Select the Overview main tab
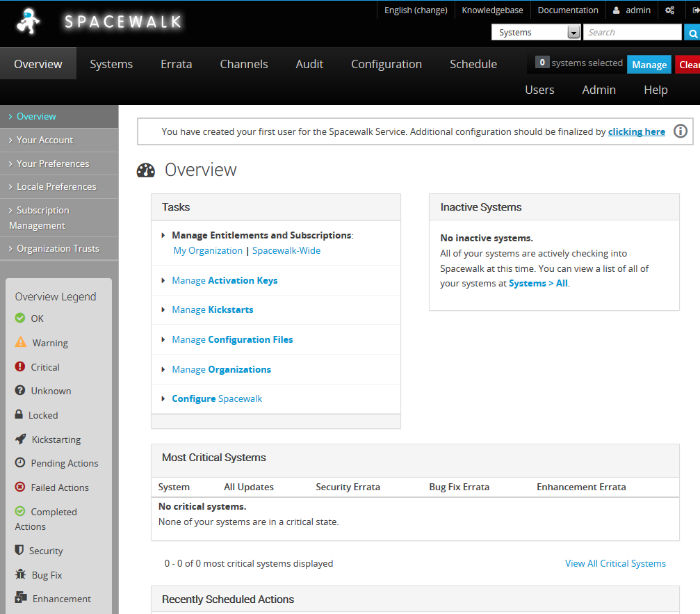The image size is (700, 614). click(38, 64)
